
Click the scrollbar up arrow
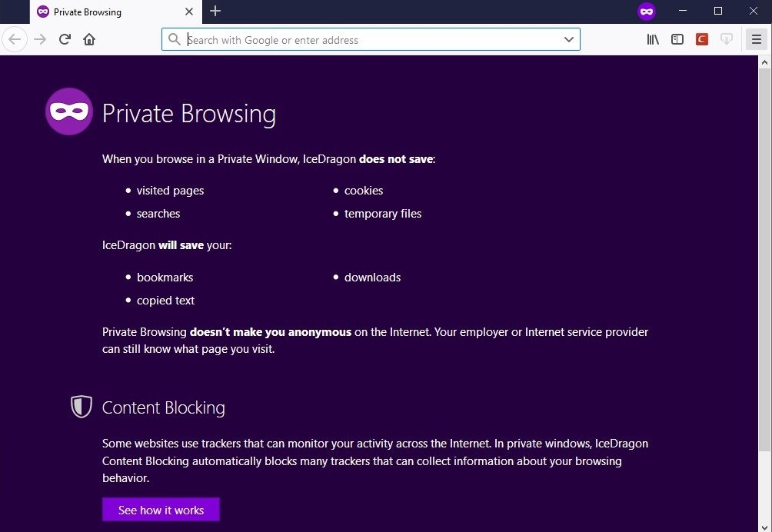click(764, 62)
